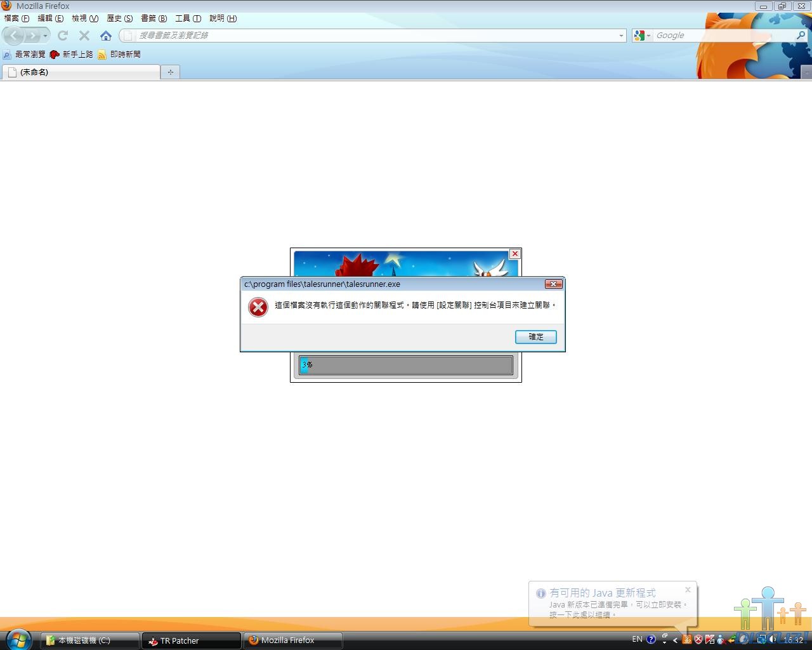Open the list all tabs dropdown
812x650 pixels.
806,72
